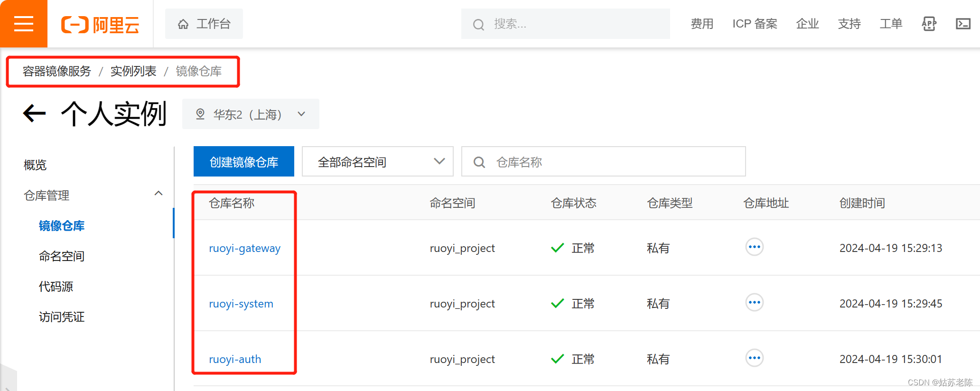Screen dimensions: 980x391
Task: Click the Alibaba Cloud logo
Action: pyautogui.click(x=100, y=25)
